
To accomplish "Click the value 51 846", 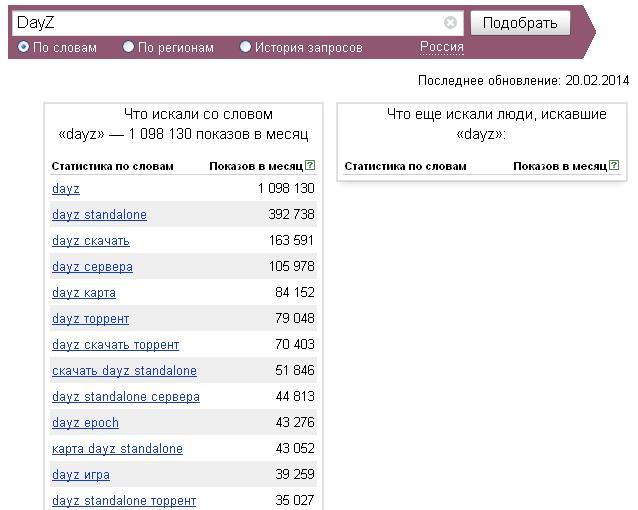I will click(295, 370).
